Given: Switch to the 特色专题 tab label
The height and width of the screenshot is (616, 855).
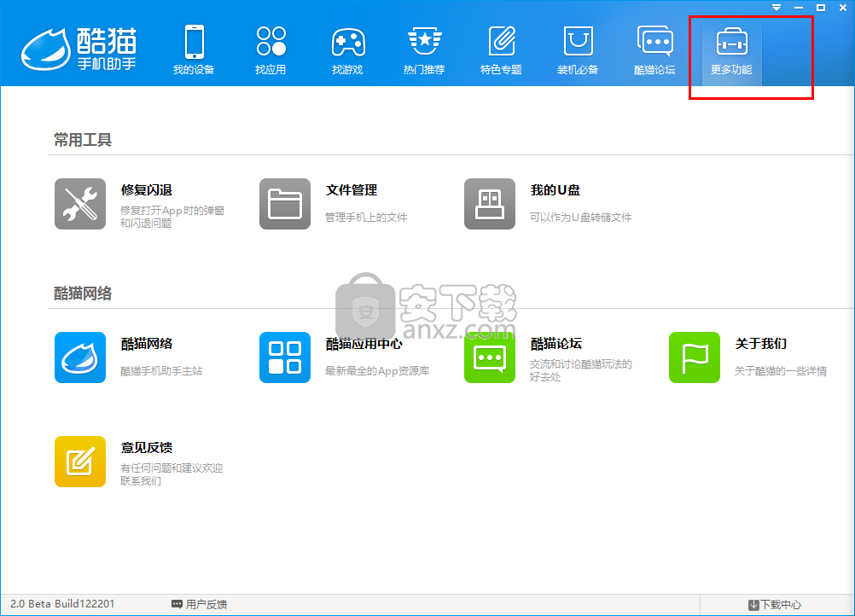Looking at the screenshot, I should pyautogui.click(x=501, y=70).
